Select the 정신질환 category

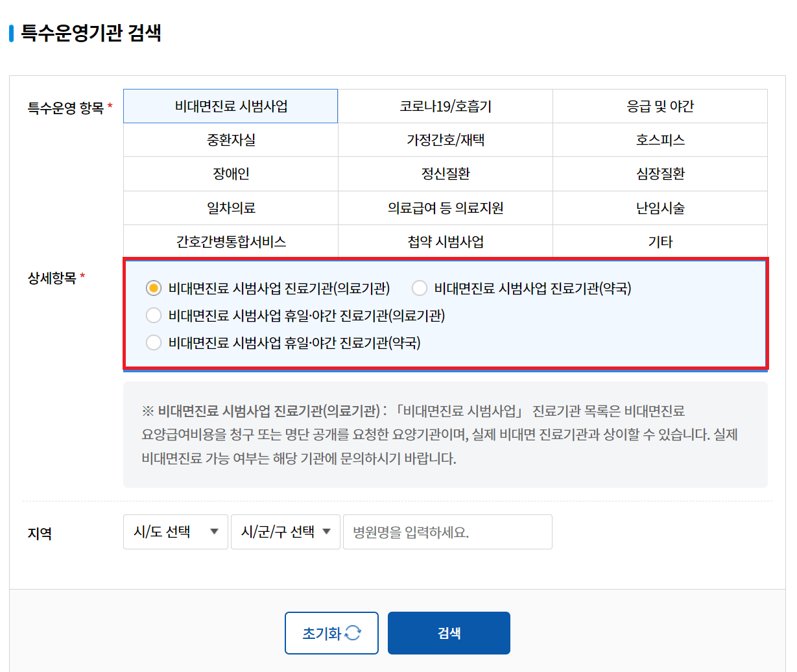[x=444, y=173]
